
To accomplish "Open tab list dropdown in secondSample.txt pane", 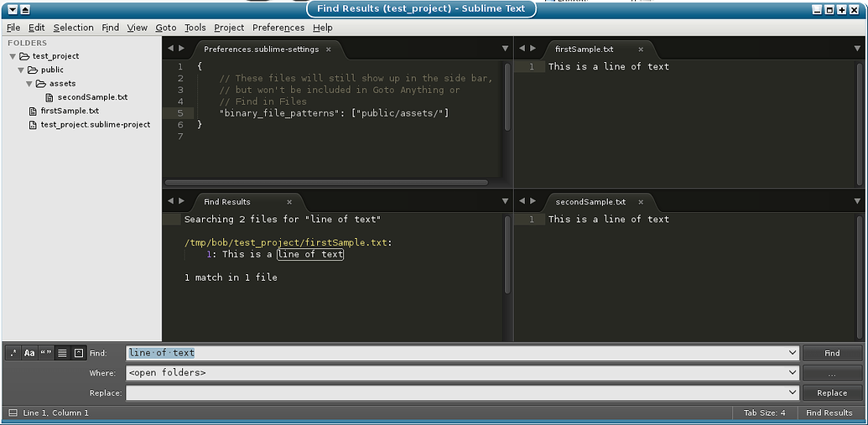I will 857,201.
